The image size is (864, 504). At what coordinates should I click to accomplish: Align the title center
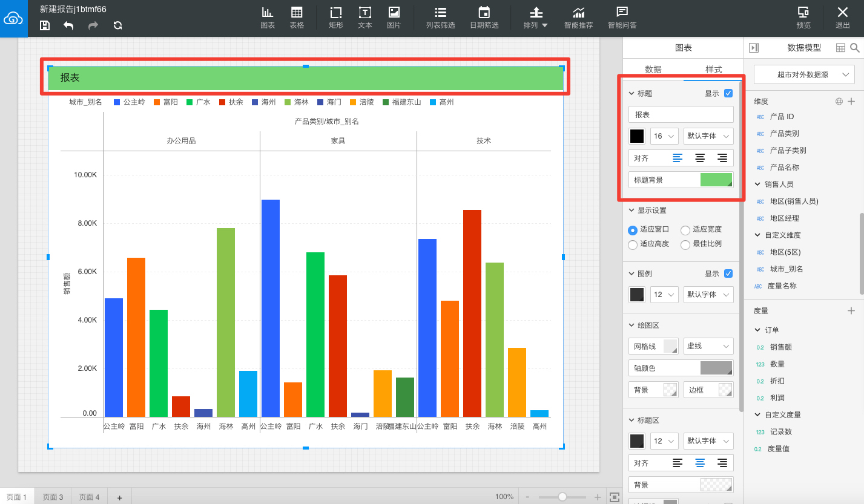pos(700,158)
